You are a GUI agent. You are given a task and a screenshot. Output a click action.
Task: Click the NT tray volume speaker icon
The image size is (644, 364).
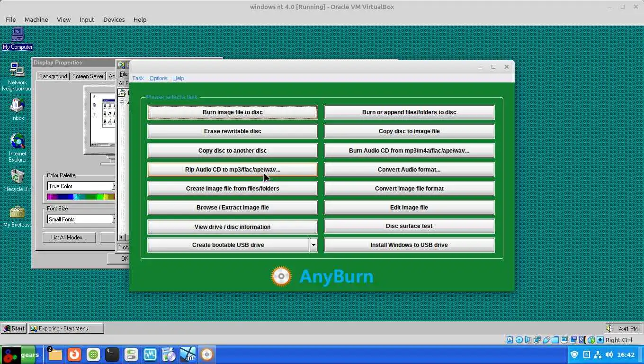tap(610, 328)
